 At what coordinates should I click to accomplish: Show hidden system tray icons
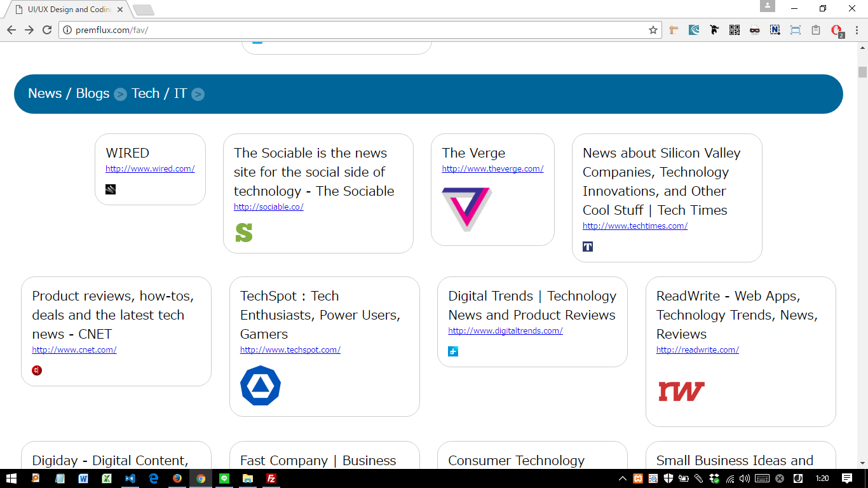(623, 478)
